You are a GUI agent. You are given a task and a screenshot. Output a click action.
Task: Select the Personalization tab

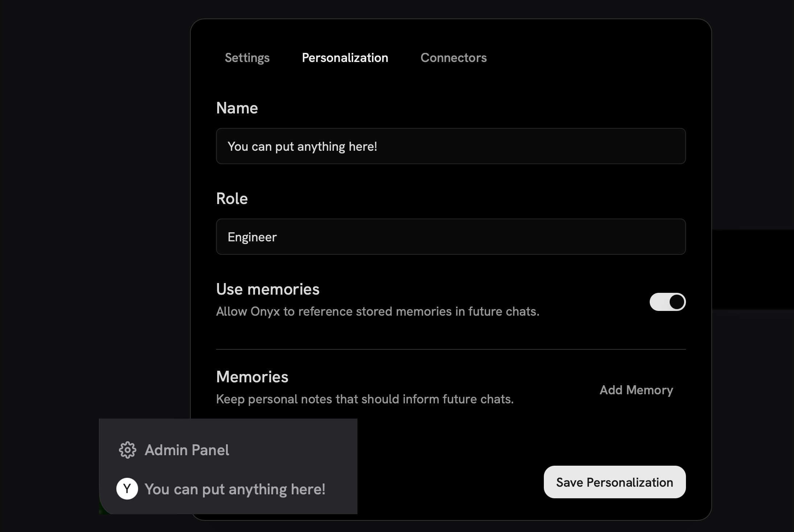[x=345, y=58]
